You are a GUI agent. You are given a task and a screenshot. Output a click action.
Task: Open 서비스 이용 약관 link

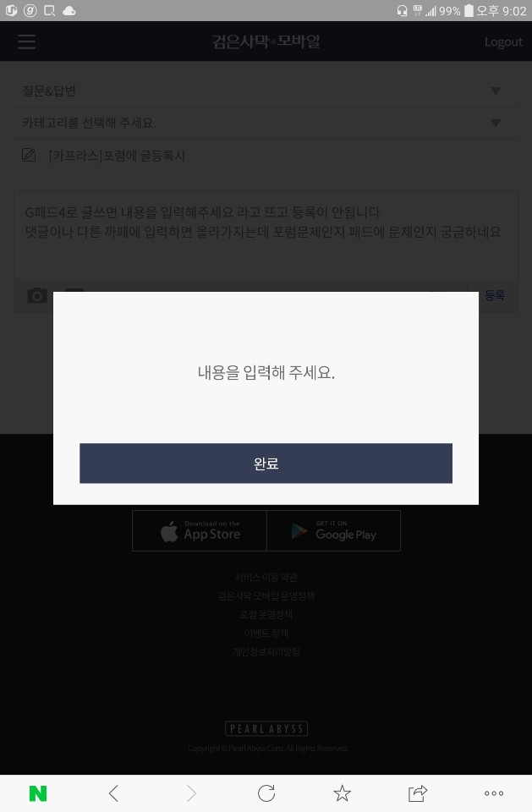pyautogui.click(x=266, y=577)
